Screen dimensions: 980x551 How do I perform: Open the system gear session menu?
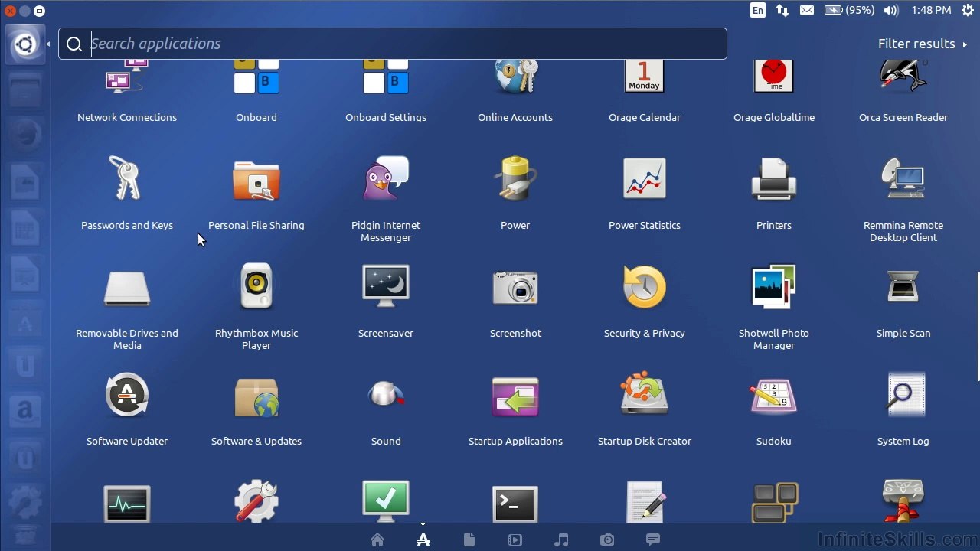point(967,10)
